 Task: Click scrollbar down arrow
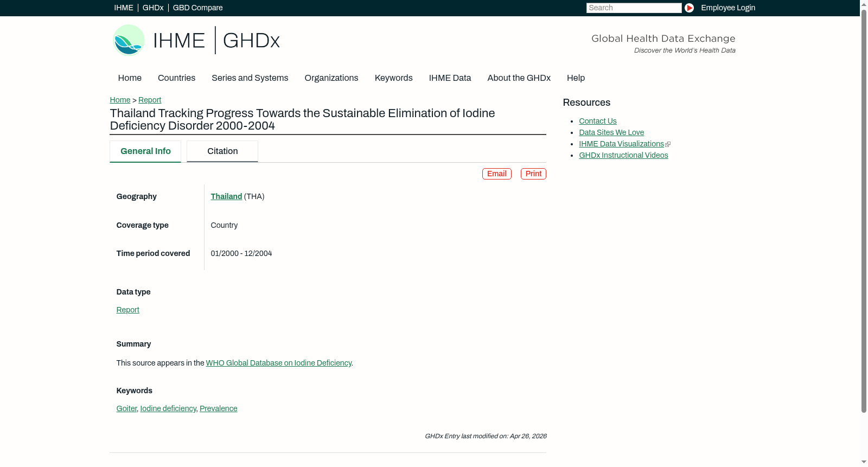tap(864, 462)
